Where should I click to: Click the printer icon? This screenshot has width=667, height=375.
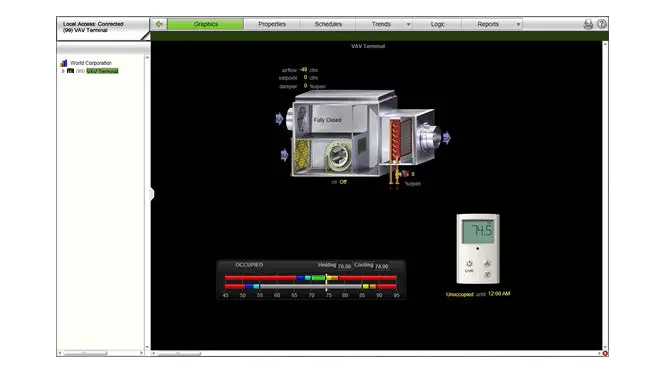[588, 24]
